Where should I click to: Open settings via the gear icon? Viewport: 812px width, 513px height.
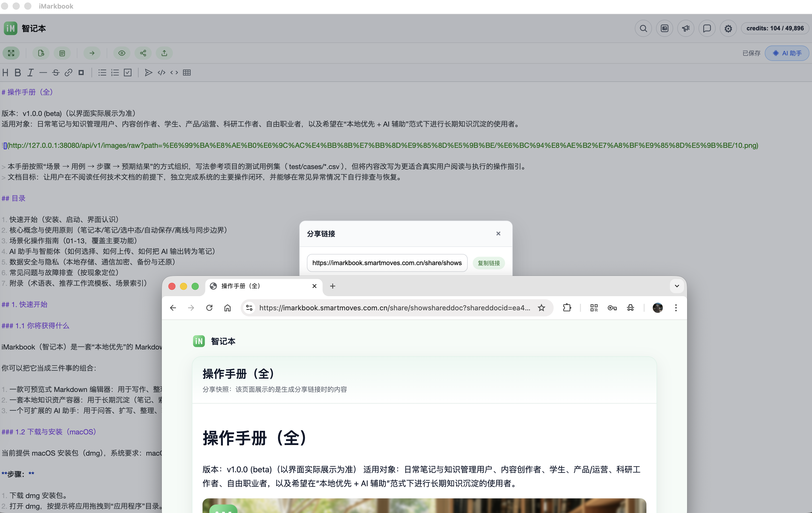(x=728, y=28)
